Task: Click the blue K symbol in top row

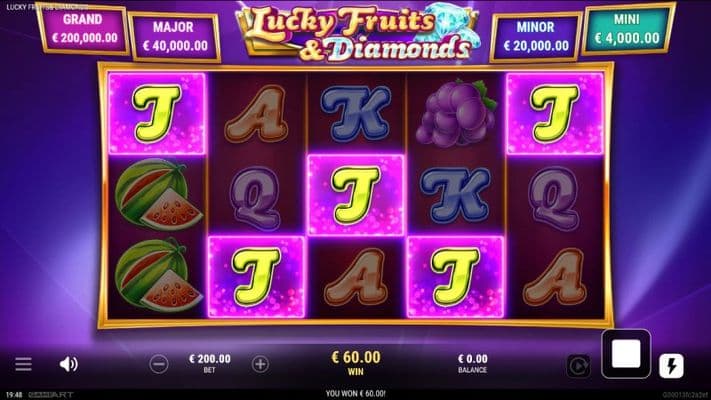Action: click(356, 113)
